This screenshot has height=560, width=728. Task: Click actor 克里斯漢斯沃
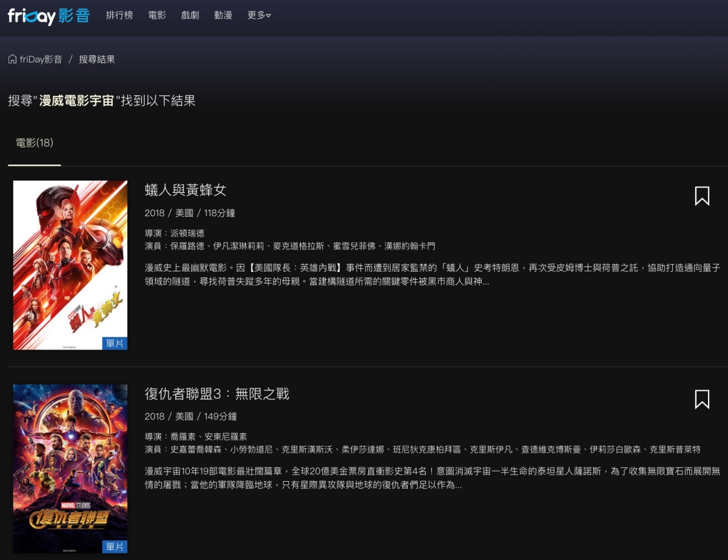(x=307, y=450)
